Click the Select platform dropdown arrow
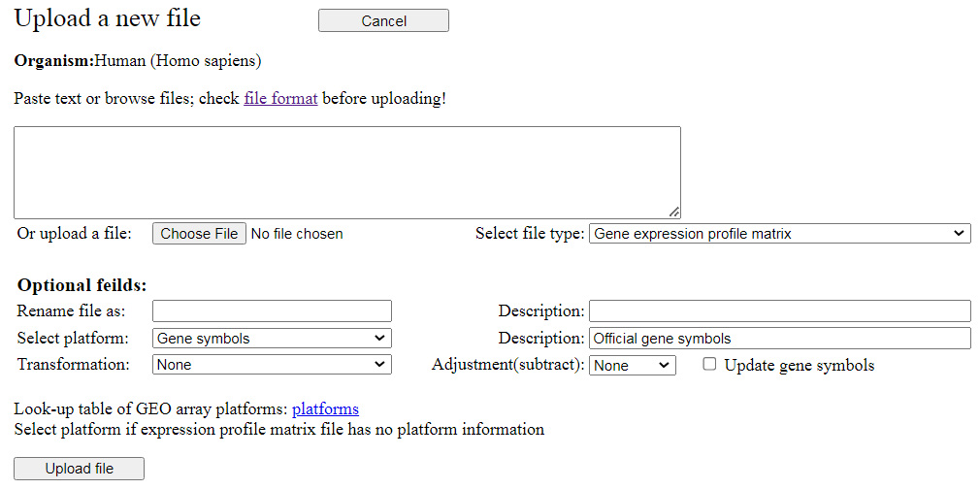Screen dimensions: 980x489 tap(379, 339)
